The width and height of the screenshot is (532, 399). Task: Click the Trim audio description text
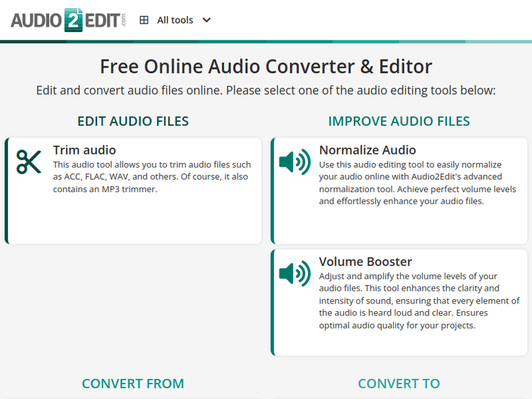(152, 176)
